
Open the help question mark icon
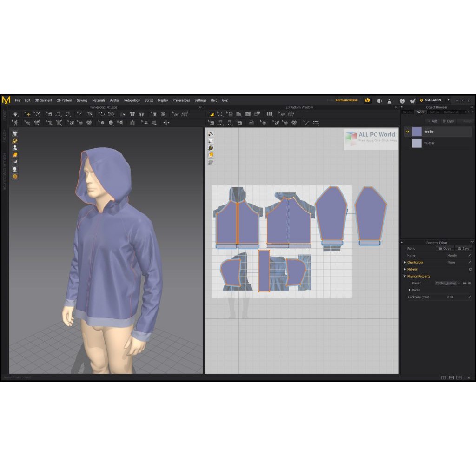click(402, 100)
